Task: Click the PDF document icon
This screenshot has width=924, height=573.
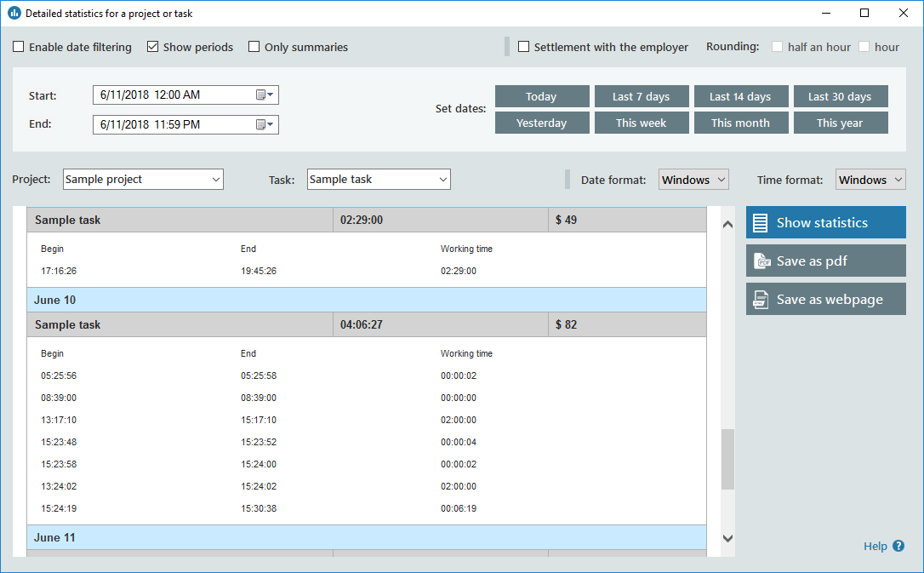Action: click(761, 261)
